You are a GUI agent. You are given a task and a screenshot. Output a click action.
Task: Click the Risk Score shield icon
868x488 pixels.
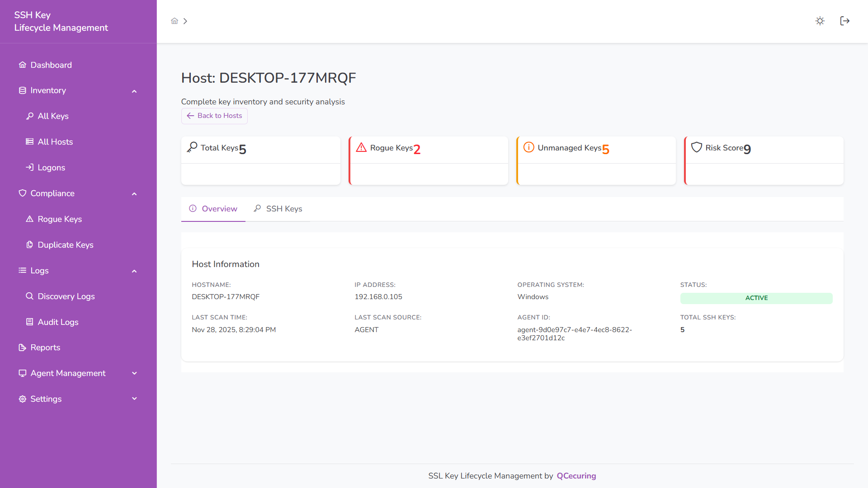tap(697, 147)
